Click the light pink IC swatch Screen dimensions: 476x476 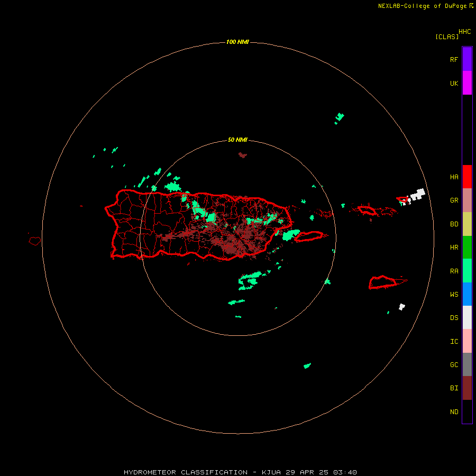[467, 341]
